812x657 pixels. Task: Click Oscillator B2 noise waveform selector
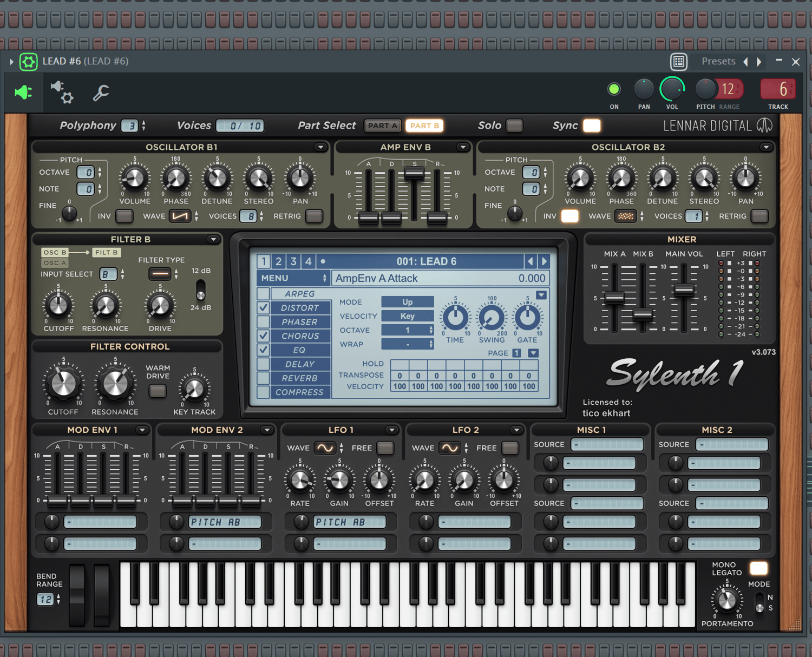coord(626,216)
